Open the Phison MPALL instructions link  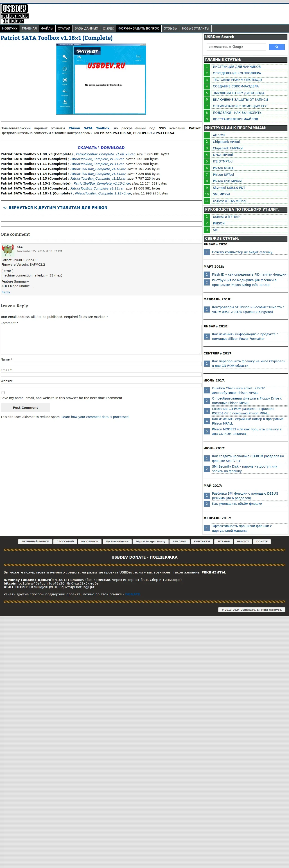[x=249, y=168]
